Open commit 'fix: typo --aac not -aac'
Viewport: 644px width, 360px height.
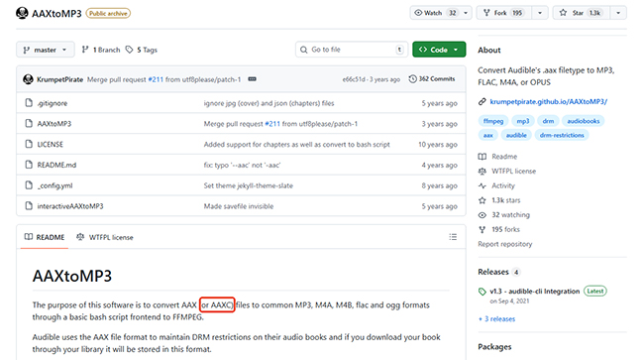[x=242, y=165]
